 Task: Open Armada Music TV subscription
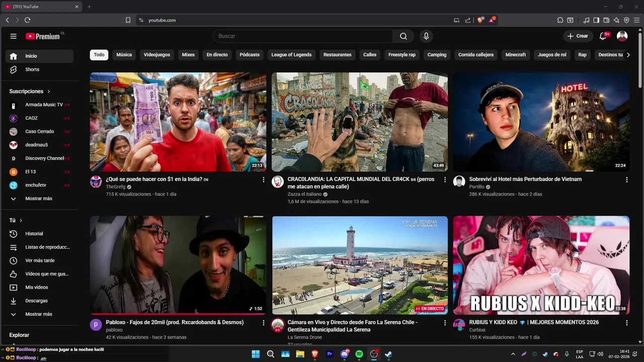pyautogui.click(x=39, y=105)
